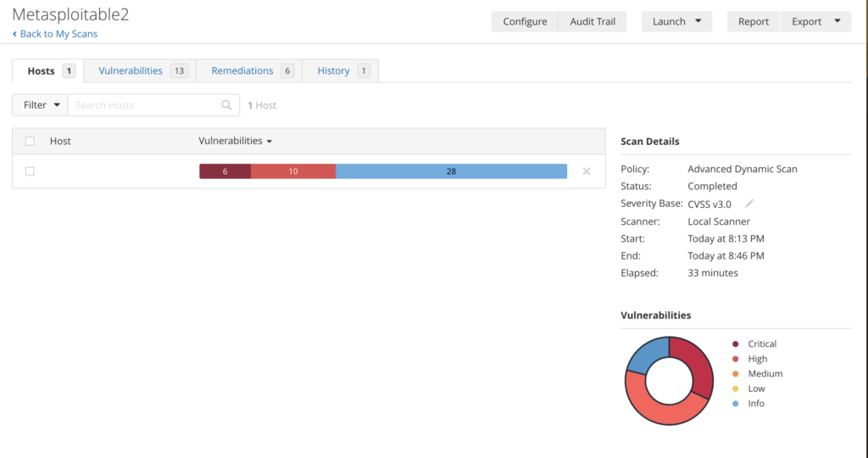Click the High legend entry

(749, 359)
